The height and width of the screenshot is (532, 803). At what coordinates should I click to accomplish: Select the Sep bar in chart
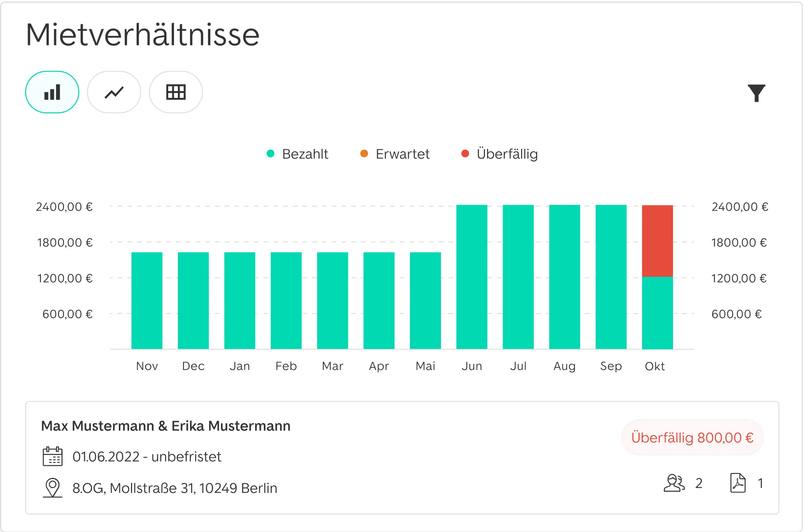[611, 277]
